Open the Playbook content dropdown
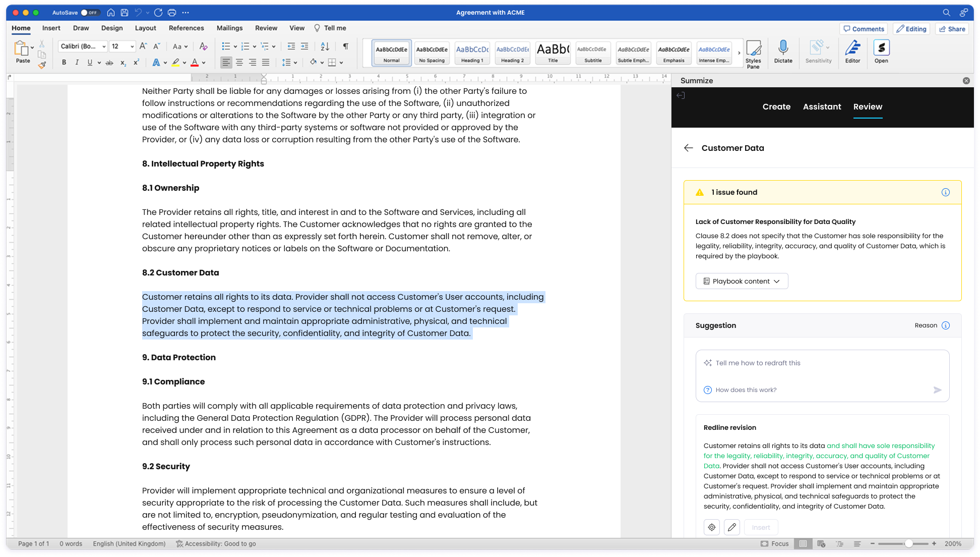The height and width of the screenshot is (557, 980). tap(742, 281)
